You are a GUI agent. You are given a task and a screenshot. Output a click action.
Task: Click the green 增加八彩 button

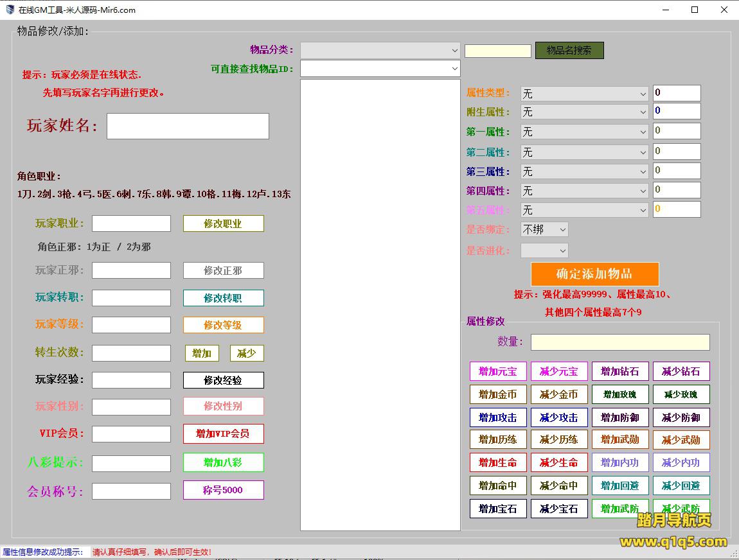(x=223, y=462)
